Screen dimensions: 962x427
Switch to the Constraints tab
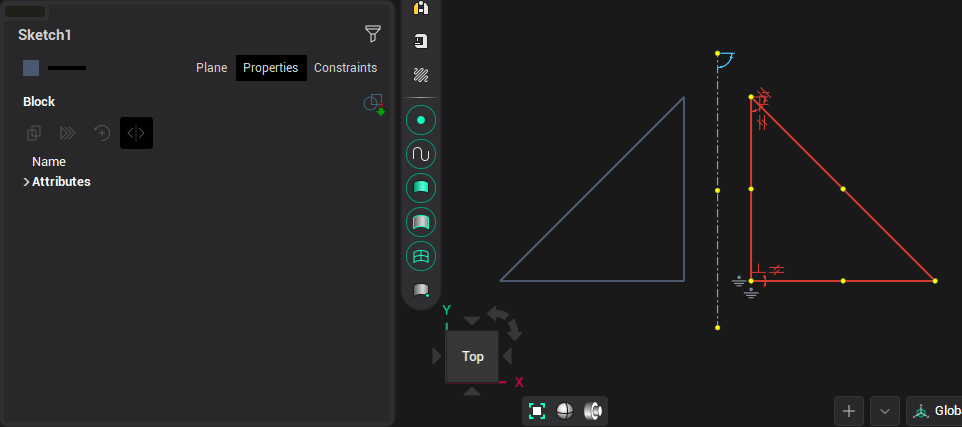coord(345,68)
